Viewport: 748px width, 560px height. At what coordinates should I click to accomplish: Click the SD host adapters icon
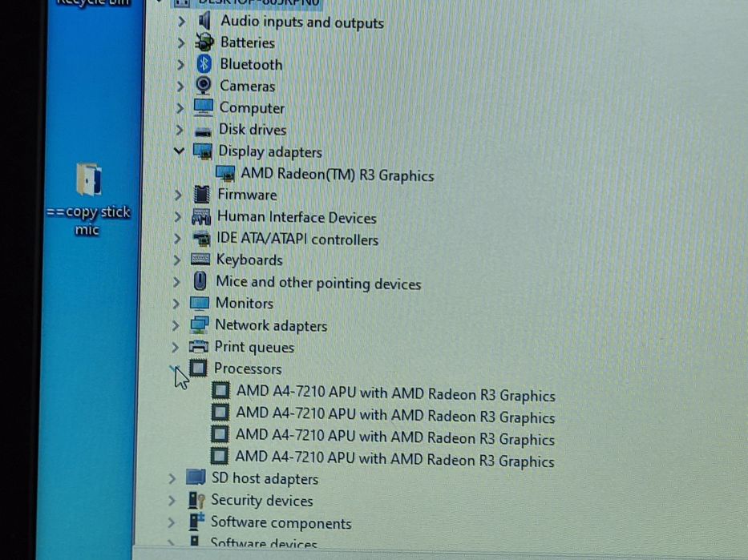click(196, 477)
